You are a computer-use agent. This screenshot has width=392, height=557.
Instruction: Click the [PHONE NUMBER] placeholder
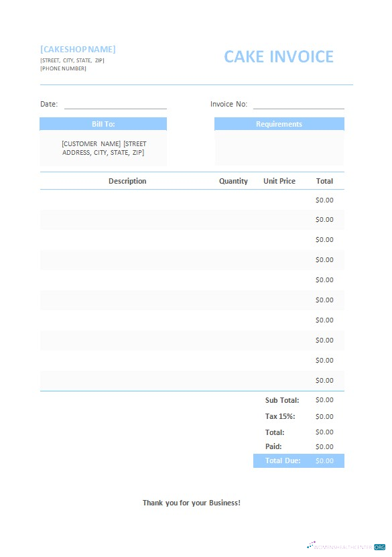coord(63,68)
